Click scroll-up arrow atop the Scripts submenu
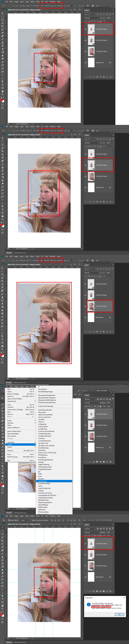Viewport: 129px width, 644px height. [x=39, y=387]
